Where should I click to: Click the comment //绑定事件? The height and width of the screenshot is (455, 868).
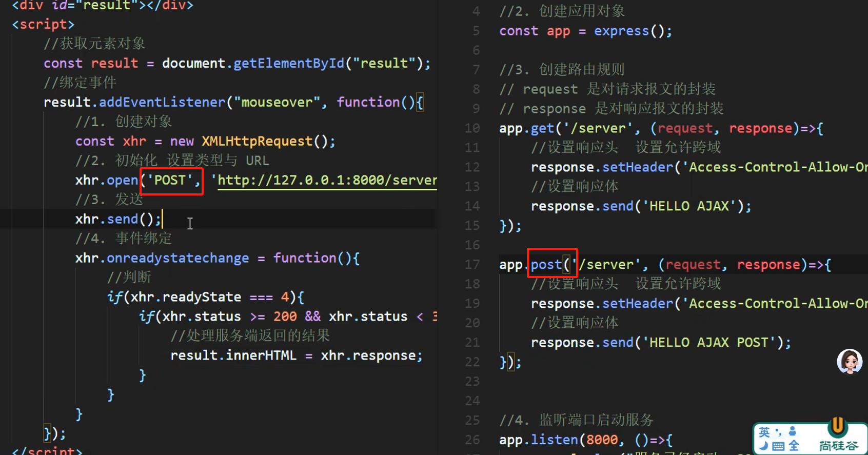tap(80, 83)
